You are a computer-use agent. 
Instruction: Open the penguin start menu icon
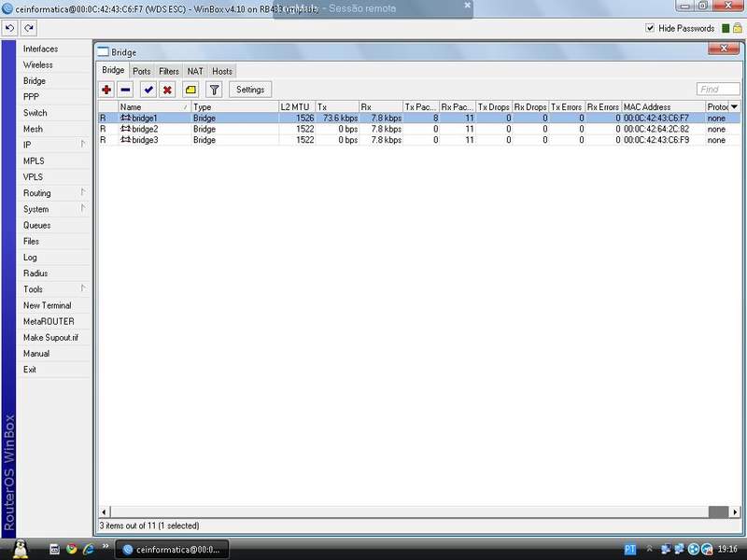[20, 549]
